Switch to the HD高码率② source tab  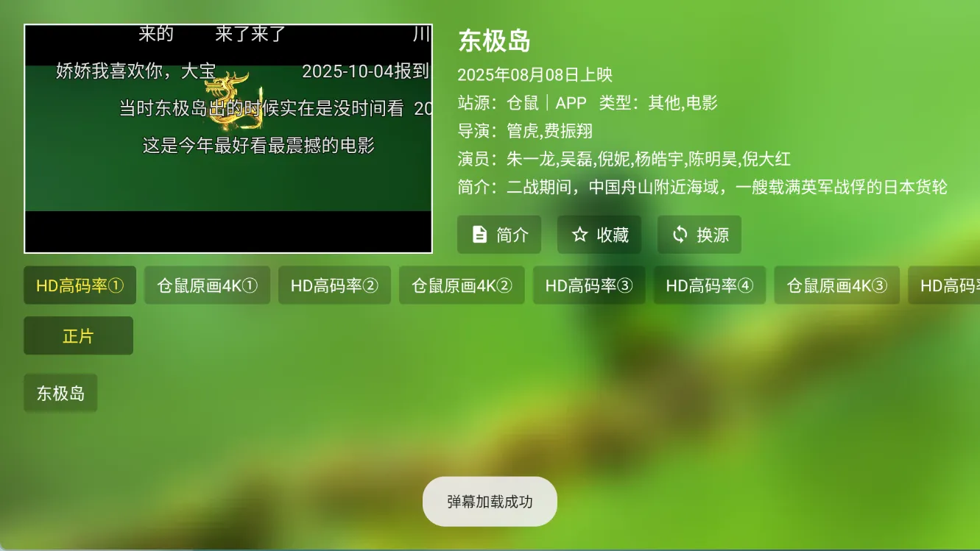click(x=334, y=285)
